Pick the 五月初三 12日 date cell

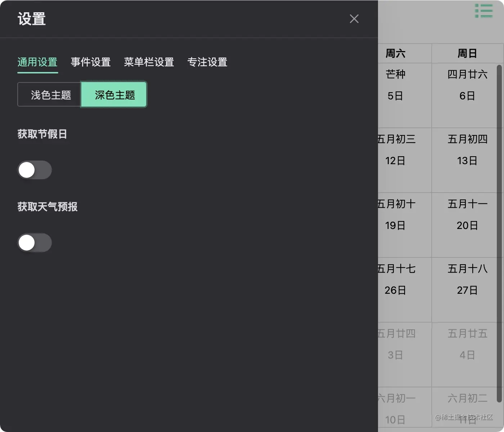tap(405, 160)
